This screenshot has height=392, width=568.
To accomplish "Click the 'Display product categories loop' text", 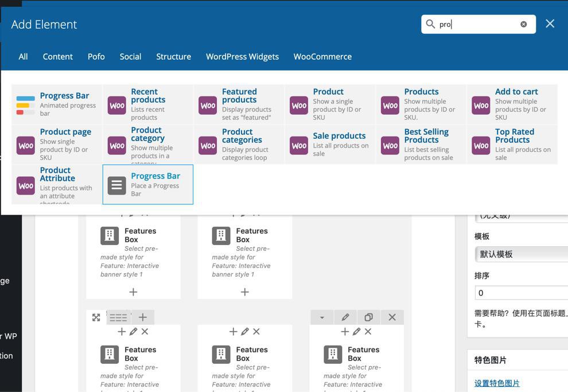I will coord(245,154).
